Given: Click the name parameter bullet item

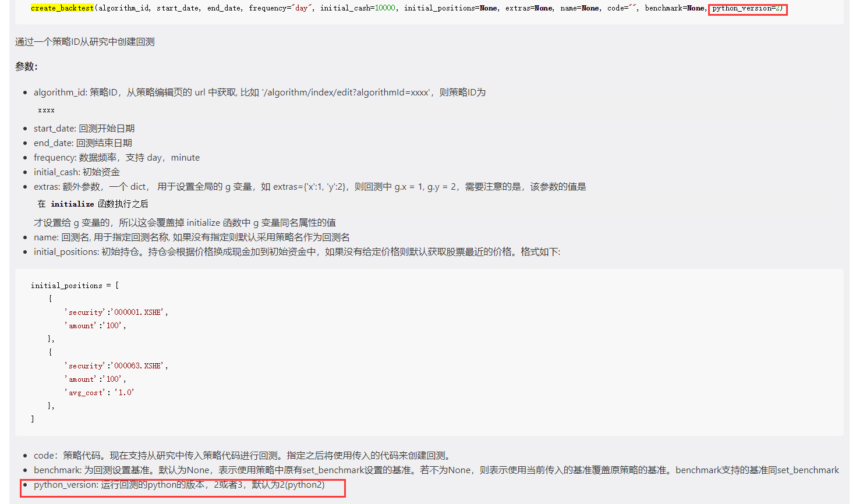Looking at the screenshot, I should point(192,237).
